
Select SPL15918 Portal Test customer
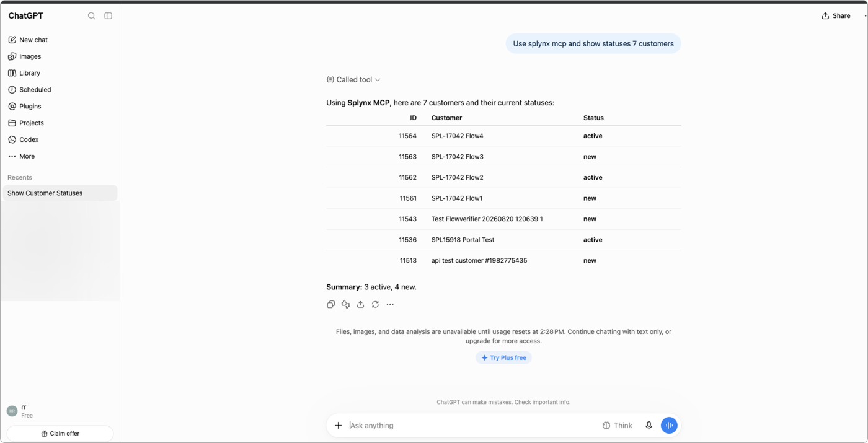[x=463, y=240]
